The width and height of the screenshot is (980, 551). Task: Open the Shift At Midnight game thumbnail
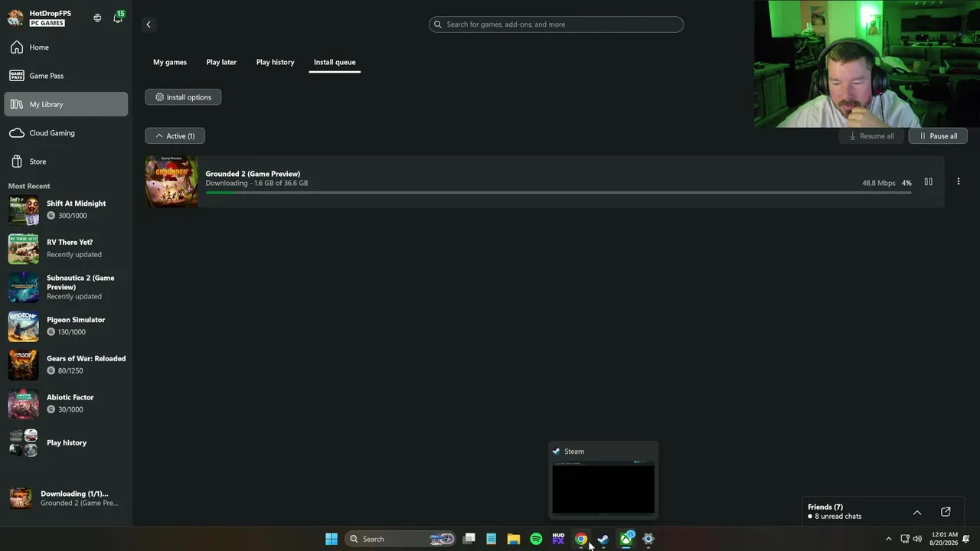pos(23,210)
